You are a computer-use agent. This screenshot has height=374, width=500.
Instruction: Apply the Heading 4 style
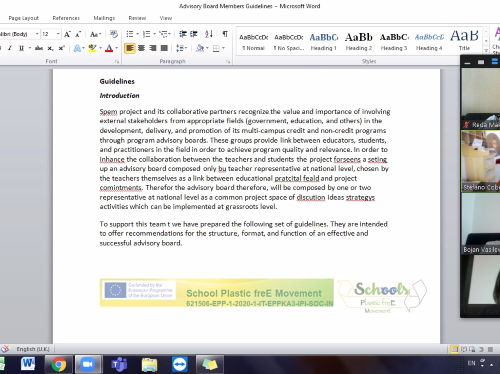(x=429, y=42)
